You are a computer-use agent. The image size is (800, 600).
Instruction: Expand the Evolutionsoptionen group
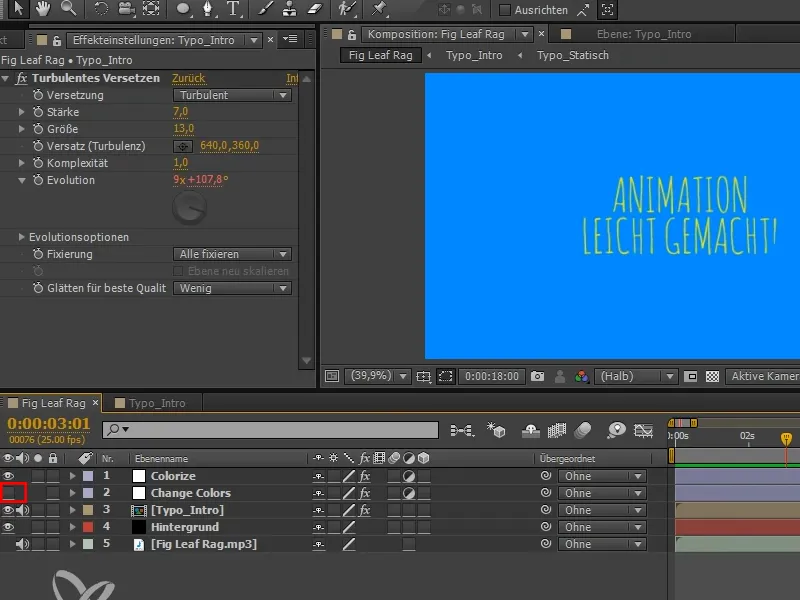pyautogui.click(x=21, y=237)
